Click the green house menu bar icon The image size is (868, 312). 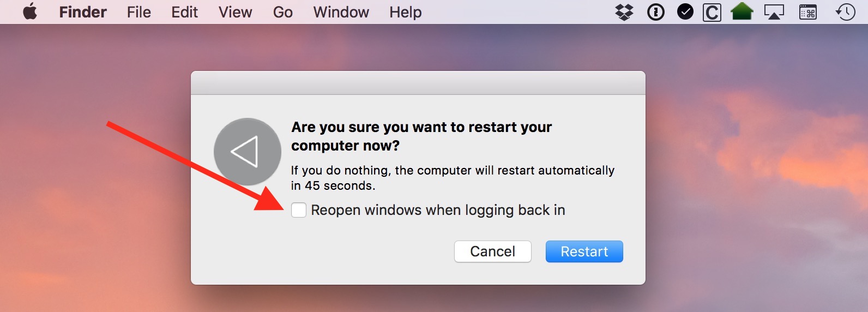coord(742,11)
